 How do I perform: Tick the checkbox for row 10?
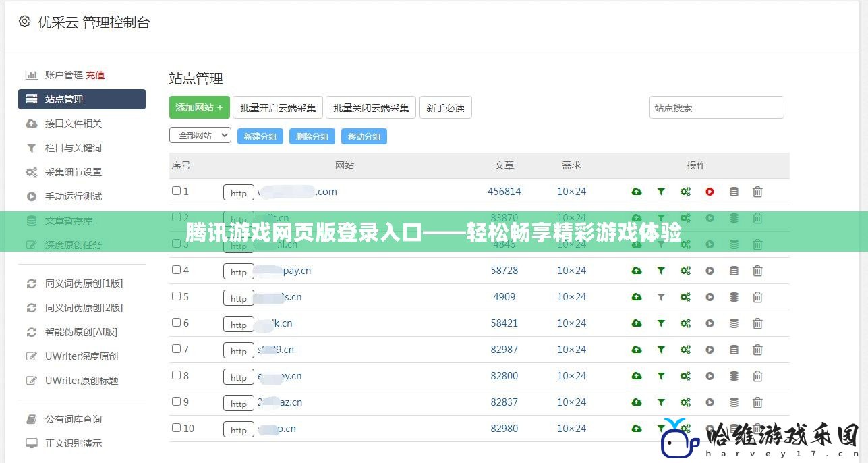coord(176,428)
